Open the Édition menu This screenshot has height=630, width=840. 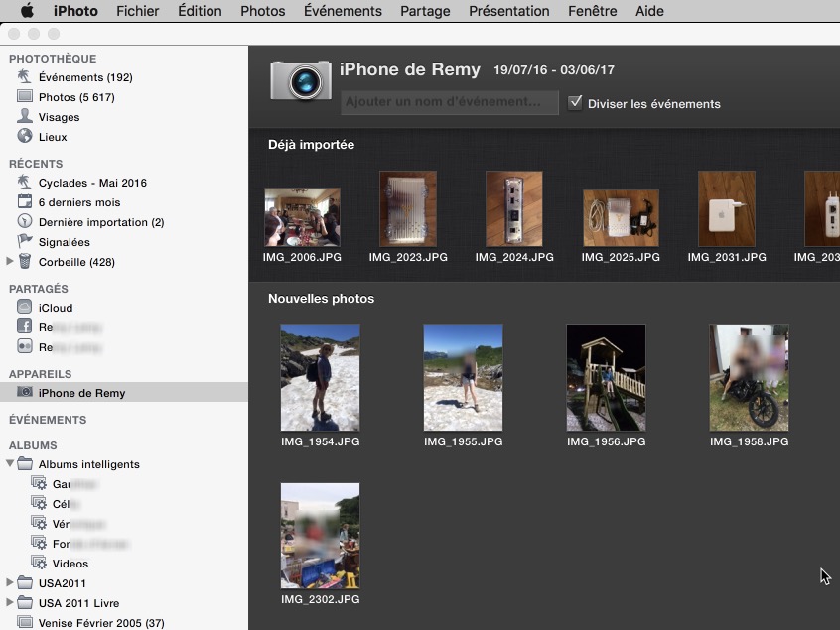(x=200, y=11)
